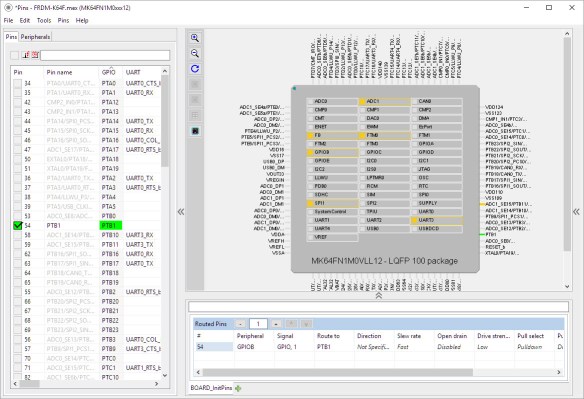584x399 pixels.
Task: Uncheck the pin 54 PTB1 checkbox
Action: click(x=18, y=225)
